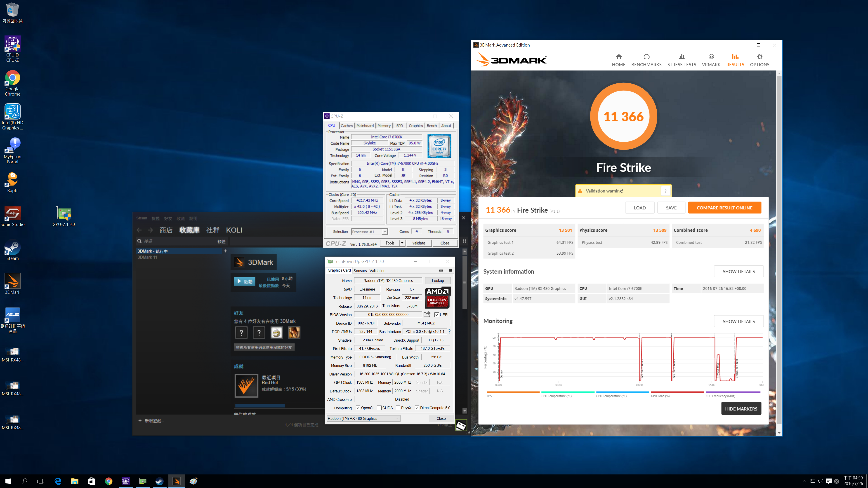The image size is (868, 488).
Task: Open Sonic Studio desktop icon
Action: pyautogui.click(x=12, y=217)
